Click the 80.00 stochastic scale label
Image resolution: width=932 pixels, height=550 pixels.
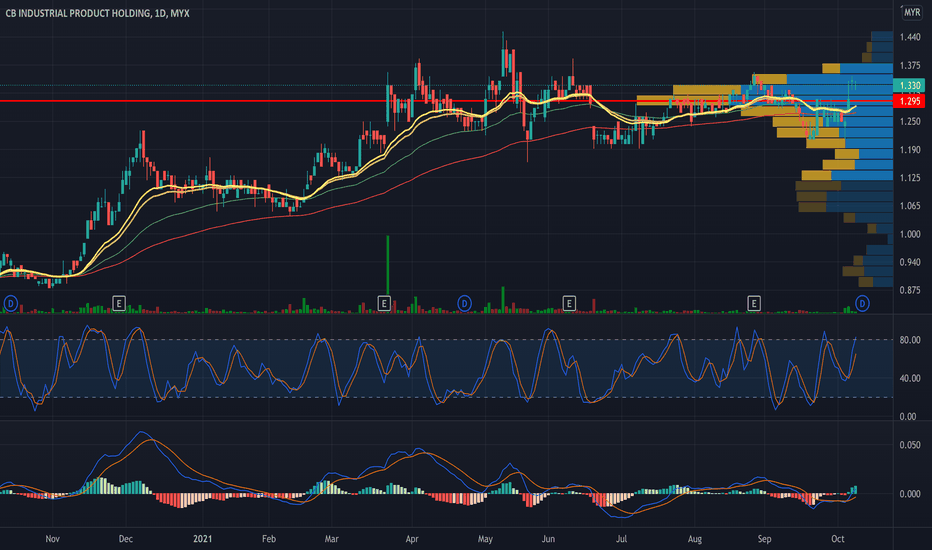(x=910, y=340)
